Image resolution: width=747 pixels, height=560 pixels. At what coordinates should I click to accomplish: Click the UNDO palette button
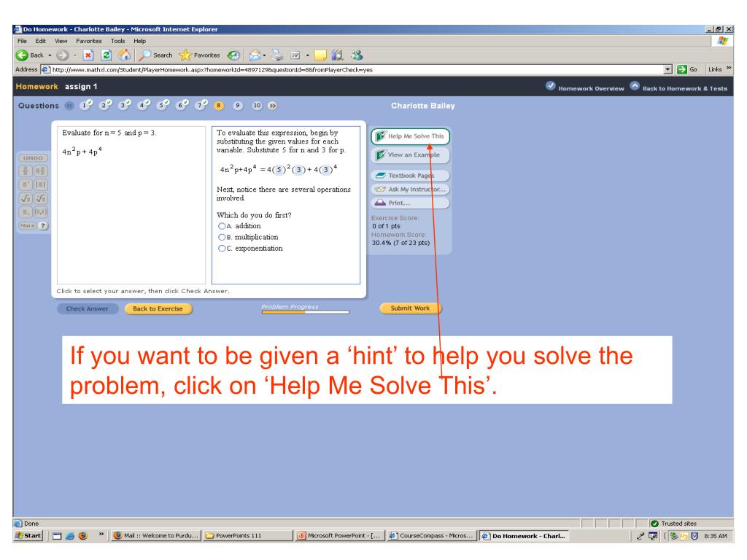pyautogui.click(x=34, y=158)
